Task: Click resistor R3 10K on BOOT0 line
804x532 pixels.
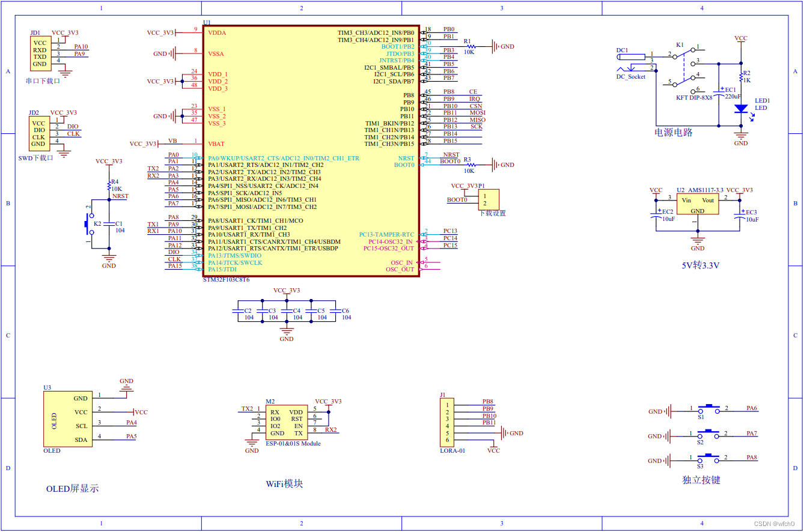Action: pos(471,165)
